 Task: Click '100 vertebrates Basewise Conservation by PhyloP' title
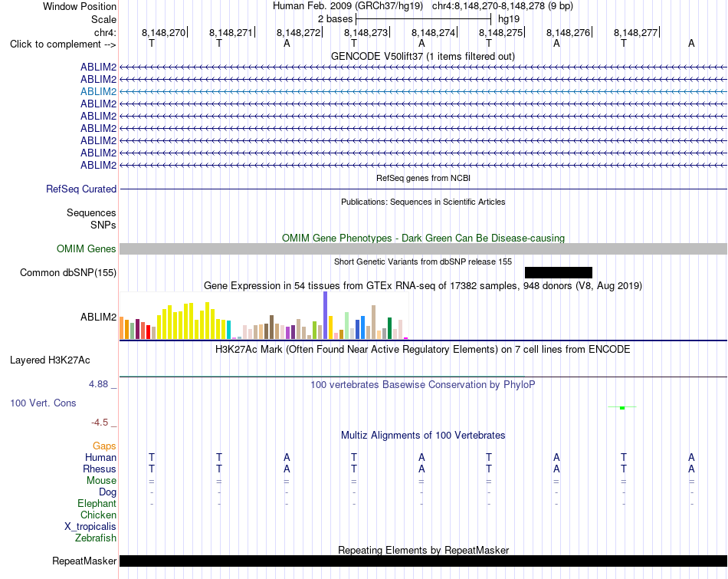click(423, 385)
